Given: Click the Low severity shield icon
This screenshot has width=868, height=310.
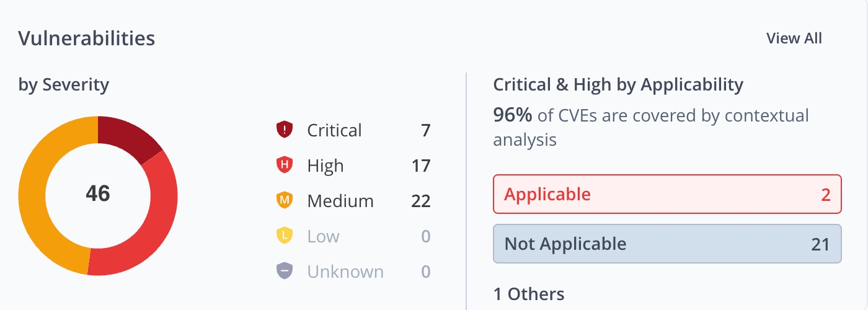Looking at the screenshot, I should [x=284, y=236].
